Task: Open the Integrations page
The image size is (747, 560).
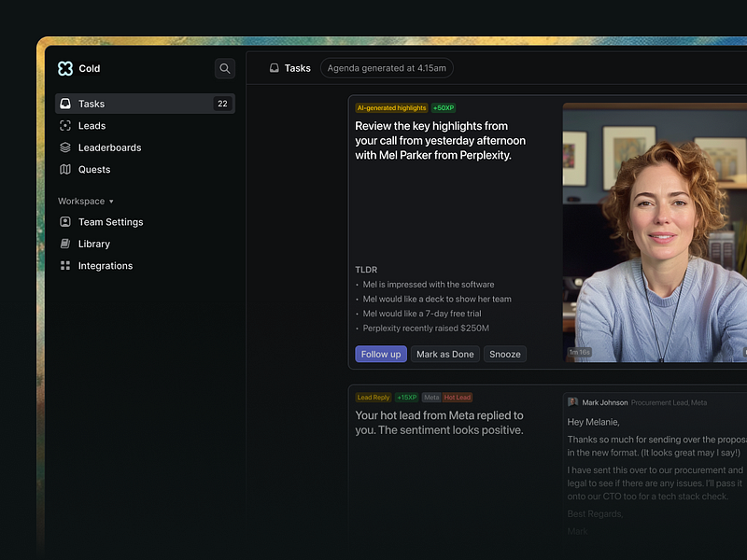Action: [x=146, y=266]
